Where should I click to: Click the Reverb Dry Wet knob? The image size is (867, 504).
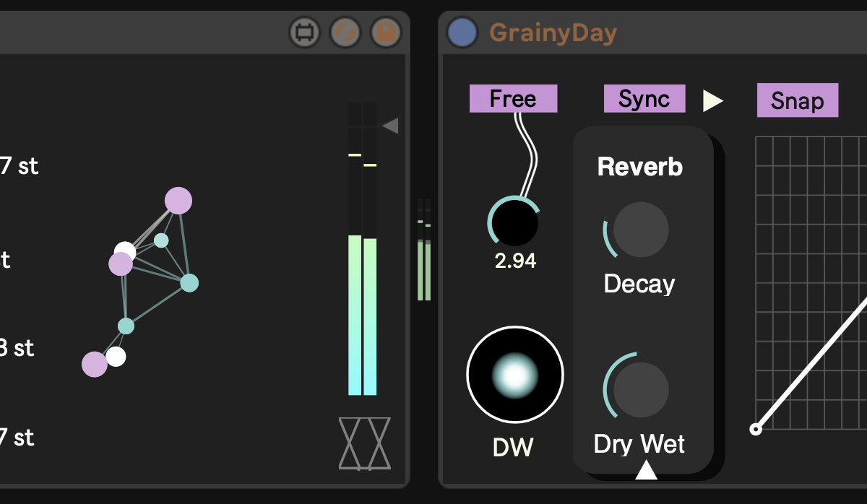tap(641, 390)
